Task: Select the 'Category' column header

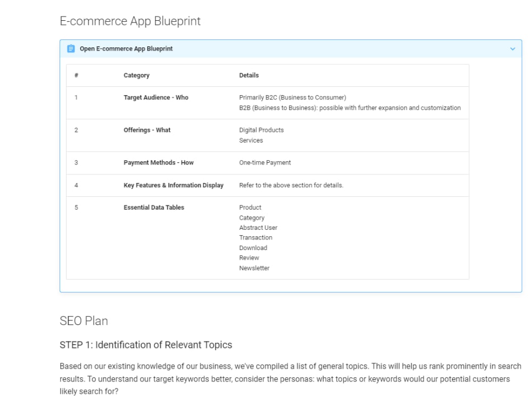Action: 136,76
